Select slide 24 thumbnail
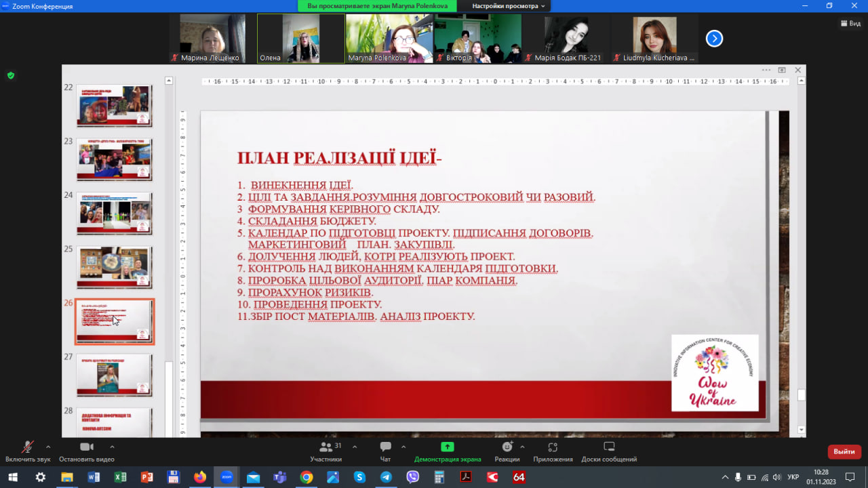Image resolution: width=868 pixels, height=488 pixels. [114, 213]
